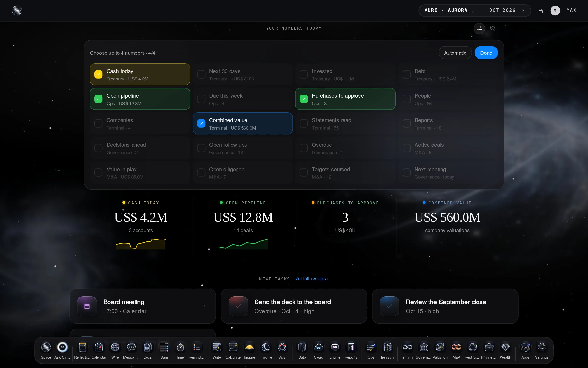Open the Treasury app in dock

pyautogui.click(x=387, y=350)
